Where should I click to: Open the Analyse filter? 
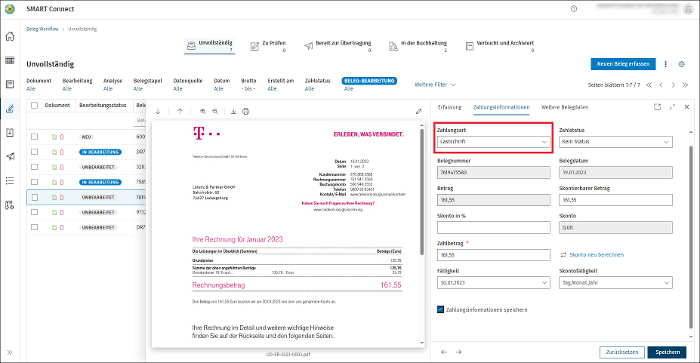tap(112, 84)
